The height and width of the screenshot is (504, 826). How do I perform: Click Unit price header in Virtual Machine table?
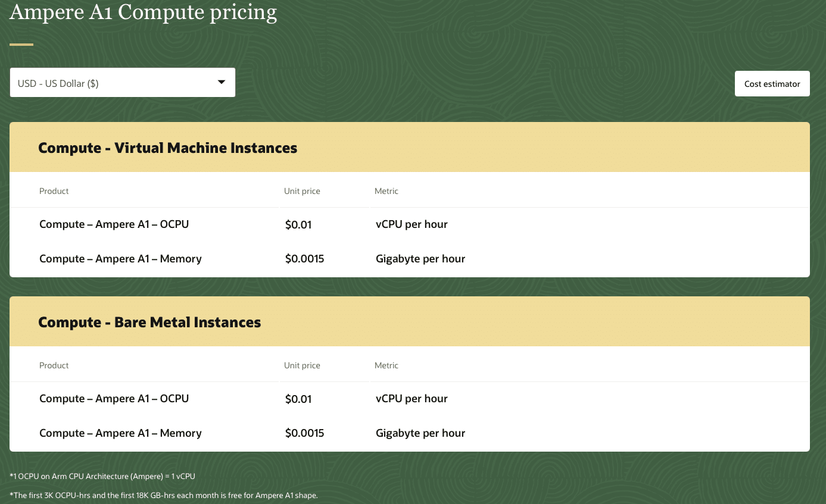[302, 191]
